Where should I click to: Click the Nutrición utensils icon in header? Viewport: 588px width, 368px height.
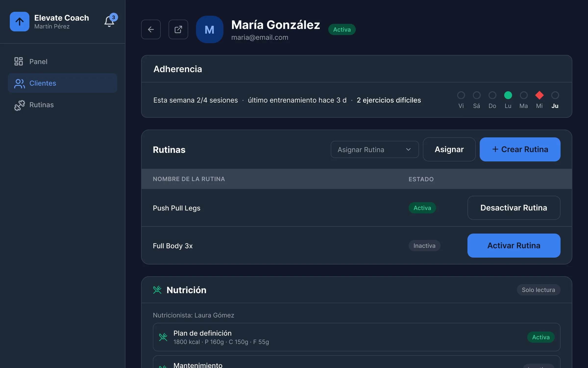pyautogui.click(x=157, y=290)
